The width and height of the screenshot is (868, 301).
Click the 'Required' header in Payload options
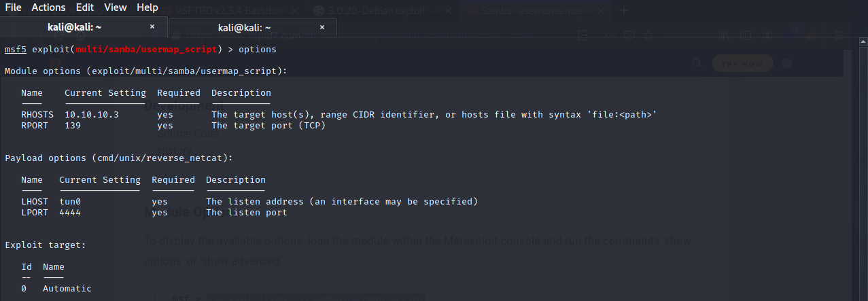click(x=173, y=180)
